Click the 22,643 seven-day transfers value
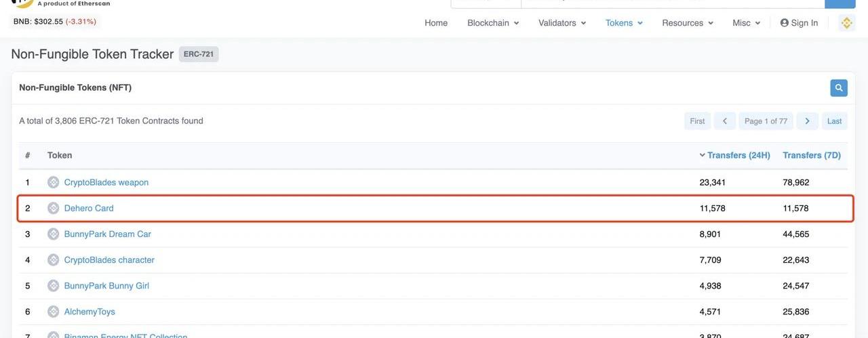This screenshot has height=338, width=868. pyautogui.click(x=796, y=259)
